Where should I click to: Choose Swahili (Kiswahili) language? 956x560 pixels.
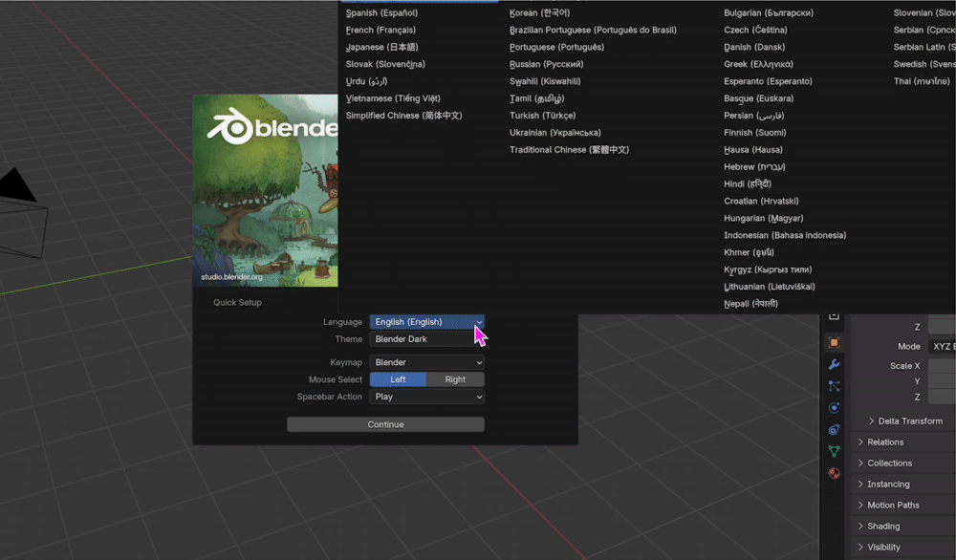point(545,81)
